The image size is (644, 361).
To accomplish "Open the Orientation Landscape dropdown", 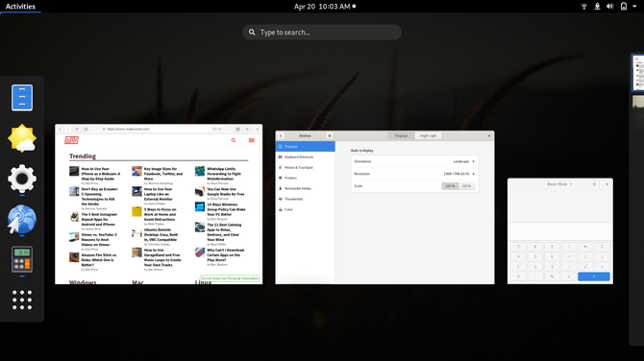I will 463,161.
